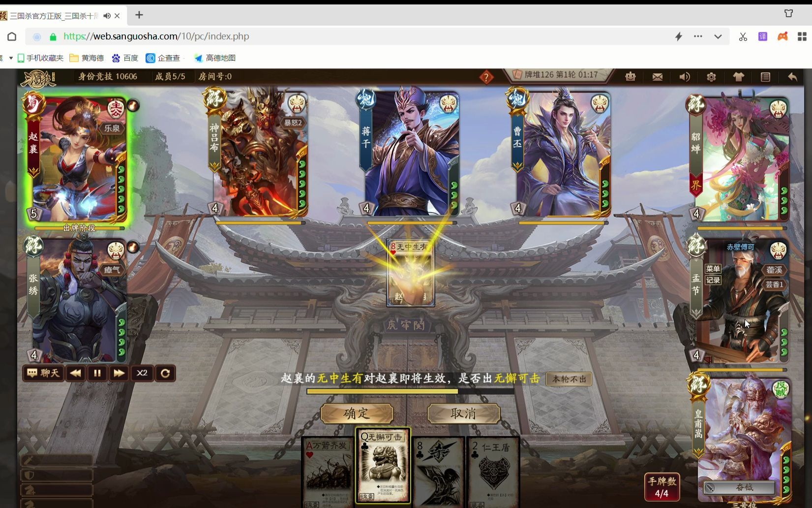Click 记录 record on 孟节 card
812x508 pixels.
(x=713, y=280)
